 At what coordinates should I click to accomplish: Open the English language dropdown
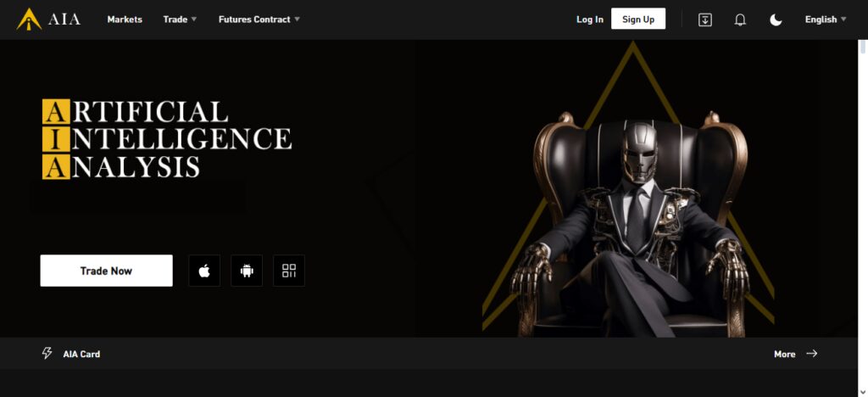tap(826, 20)
